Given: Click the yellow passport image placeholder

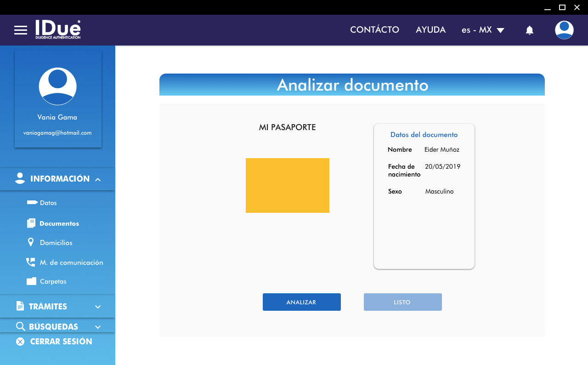Looking at the screenshot, I should (x=288, y=185).
